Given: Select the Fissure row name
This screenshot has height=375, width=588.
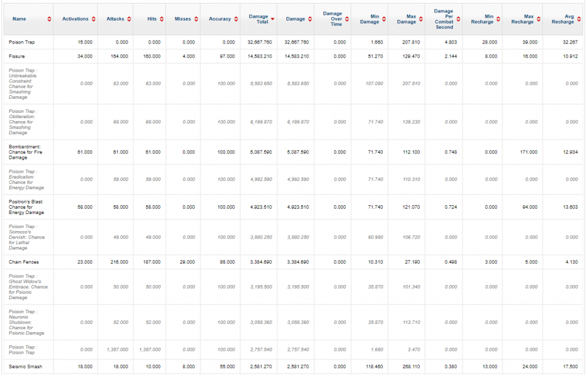Looking at the screenshot, I should (x=17, y=56).
